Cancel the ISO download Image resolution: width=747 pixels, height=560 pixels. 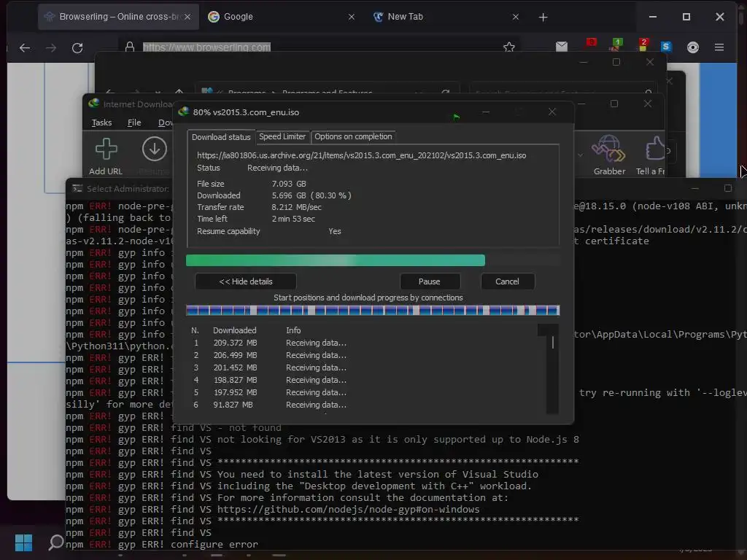point(507,281)
